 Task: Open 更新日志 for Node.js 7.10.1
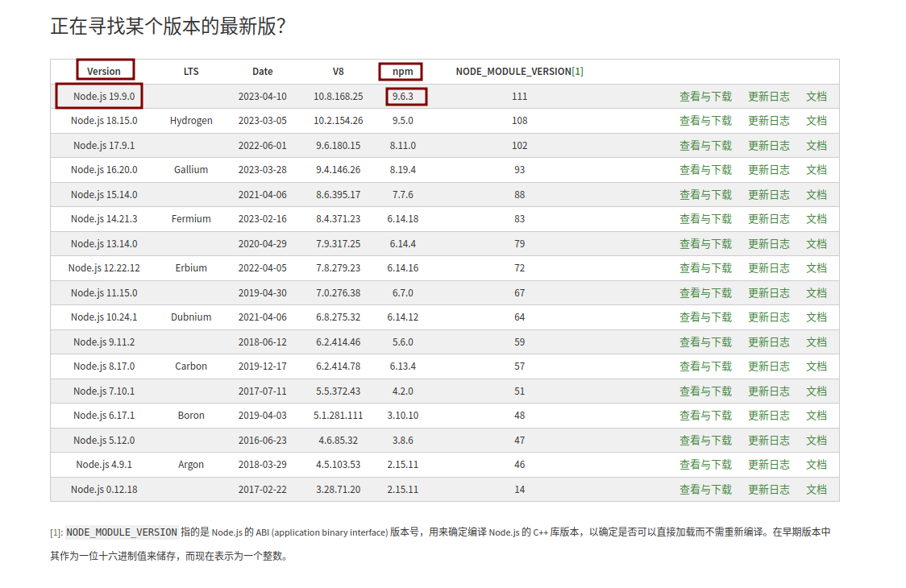768,391
